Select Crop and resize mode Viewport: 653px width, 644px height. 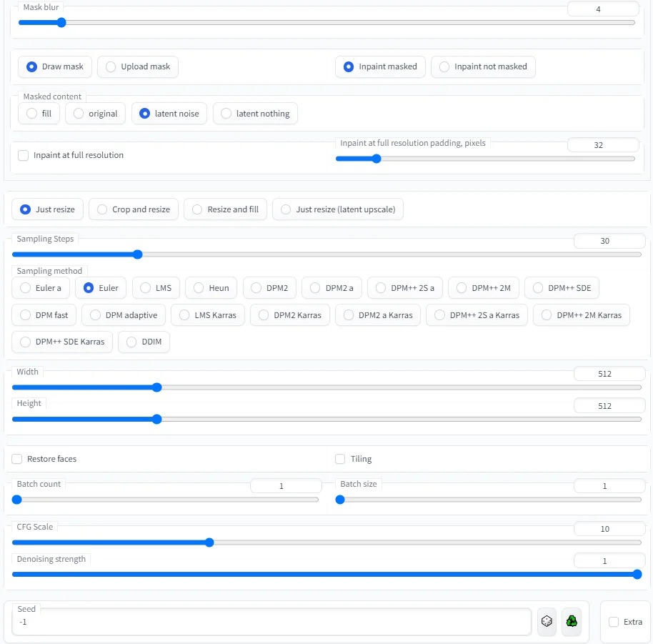point(103,209)
